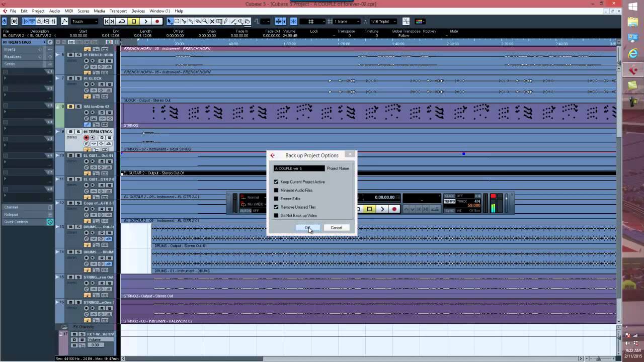Open the Inserts inspector section
This screenshot has height=362, width=644.
click(x=27, y=49)
